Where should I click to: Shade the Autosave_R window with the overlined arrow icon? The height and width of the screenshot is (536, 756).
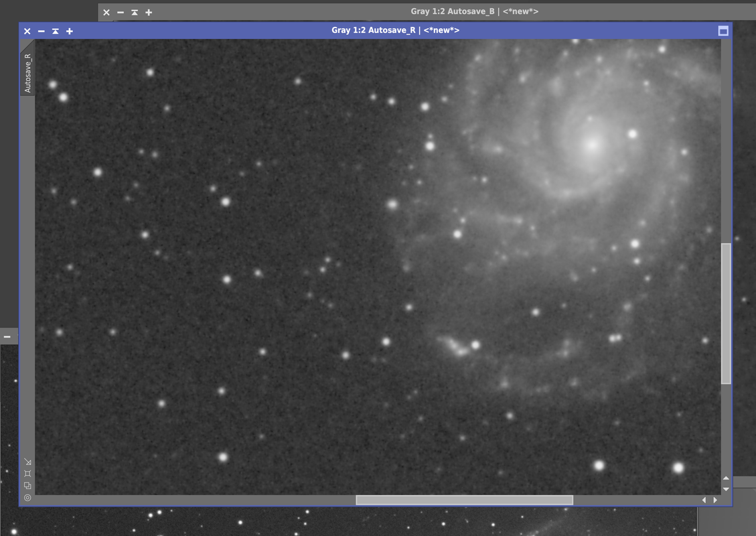click(x=56, y=31)
